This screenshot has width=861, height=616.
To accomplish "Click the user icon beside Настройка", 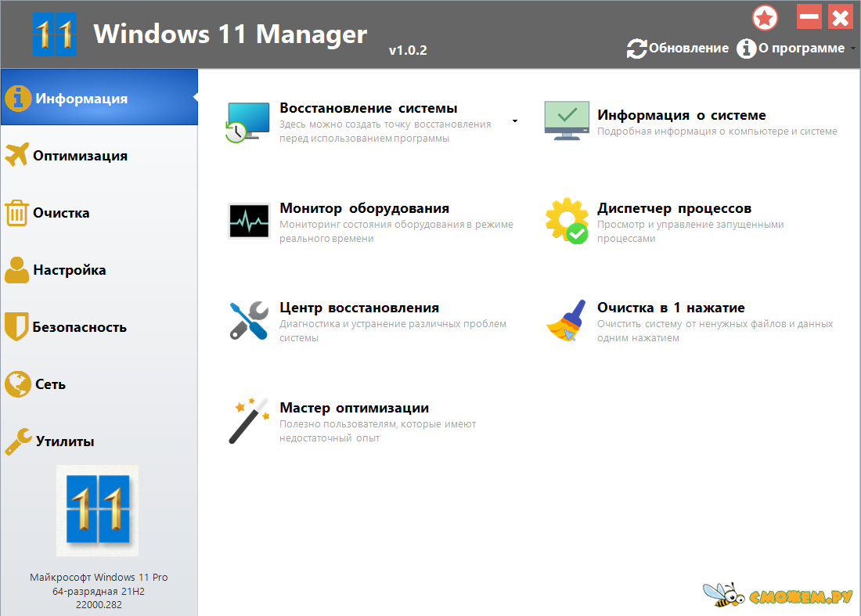I will tap(16, 270).
